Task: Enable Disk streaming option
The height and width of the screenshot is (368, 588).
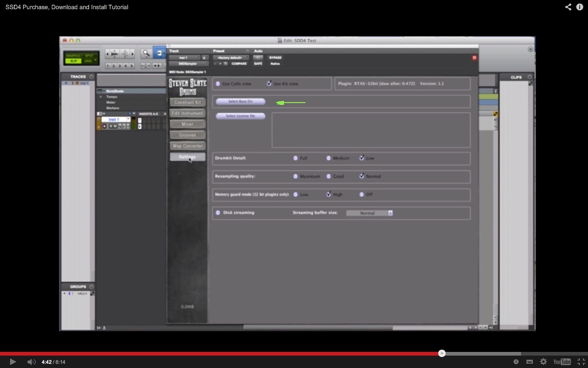Action: (x=218, y=213)
